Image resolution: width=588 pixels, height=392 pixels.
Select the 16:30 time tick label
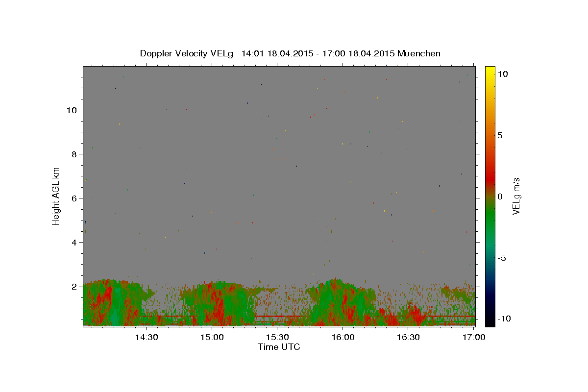(408, 337)
